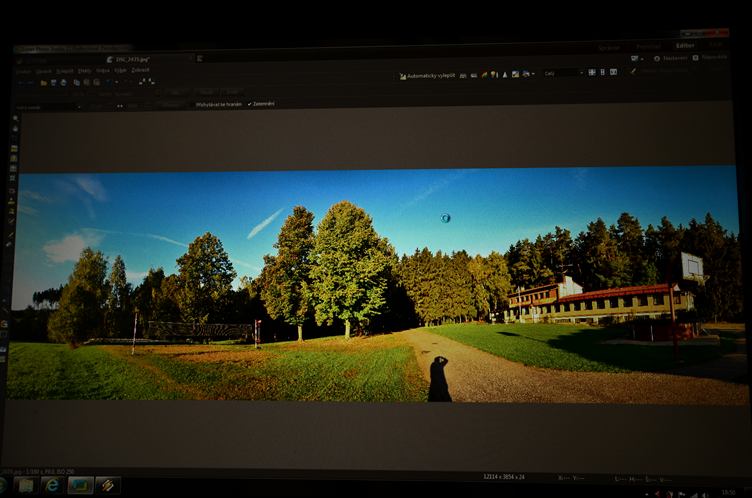The image size is (752, 498).
Task: Open the tool preset dropdown below toolbar
Action: pos(48,107)
